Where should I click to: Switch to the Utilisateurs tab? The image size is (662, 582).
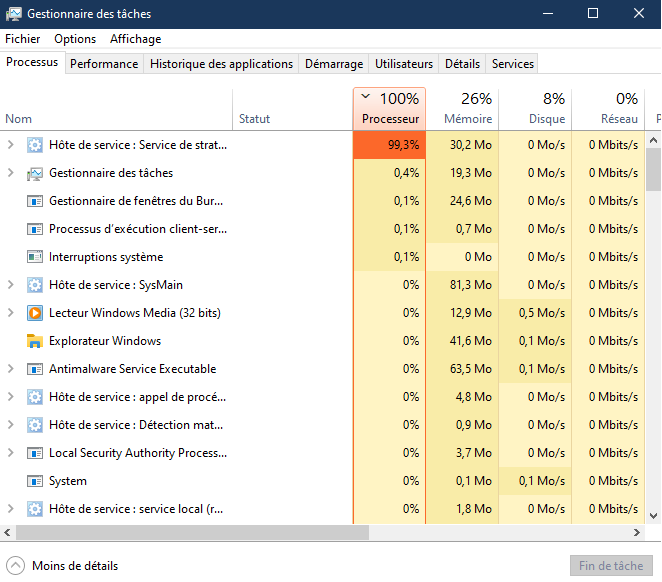pyautogui.click(x=404, y=64)
